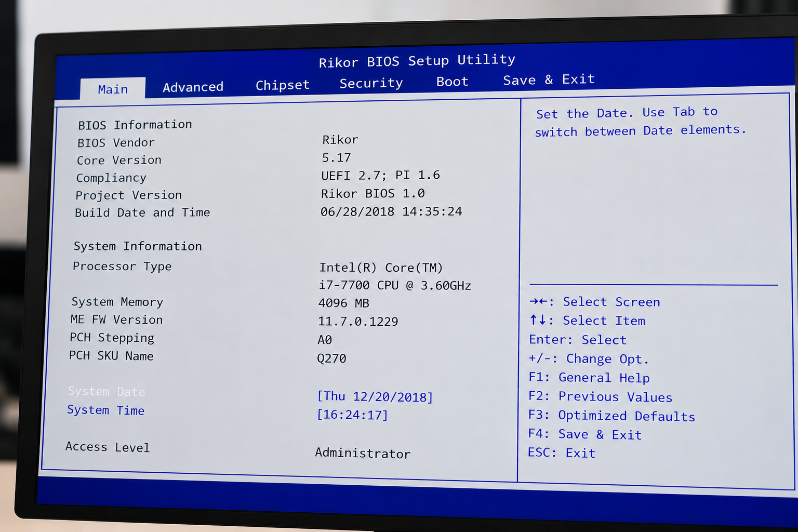
Task: Click the F1: General Help hint
Action: click(x=589, y=378)
